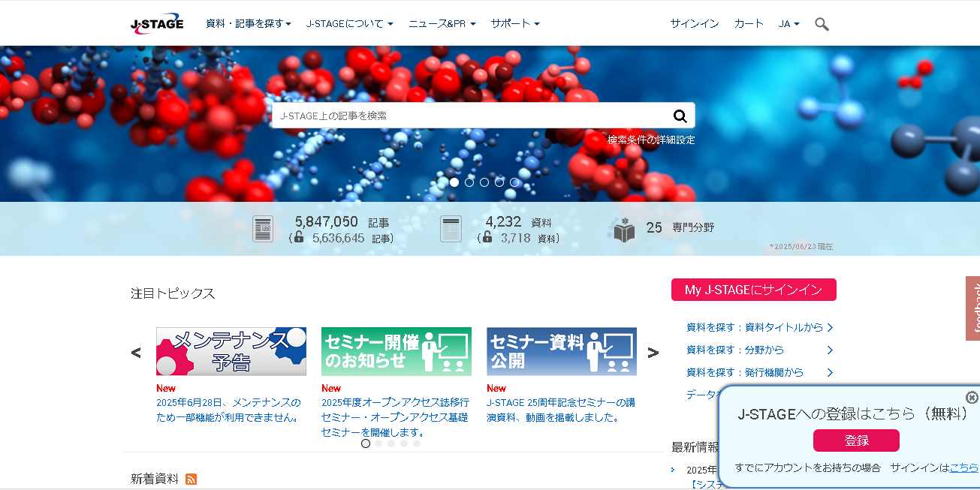Click the 4,232 journal count
Screen dimensions: 980x490
(x=503, y=222)
